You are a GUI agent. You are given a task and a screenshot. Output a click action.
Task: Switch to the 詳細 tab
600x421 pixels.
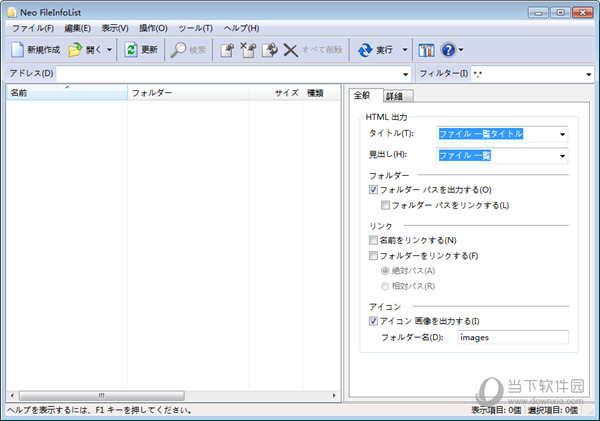coord(398,96)
